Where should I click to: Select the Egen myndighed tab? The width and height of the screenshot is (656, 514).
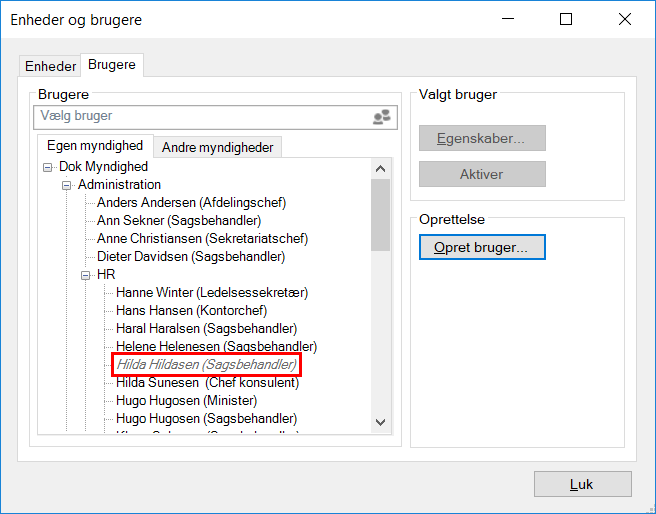(x=95, y=146)
